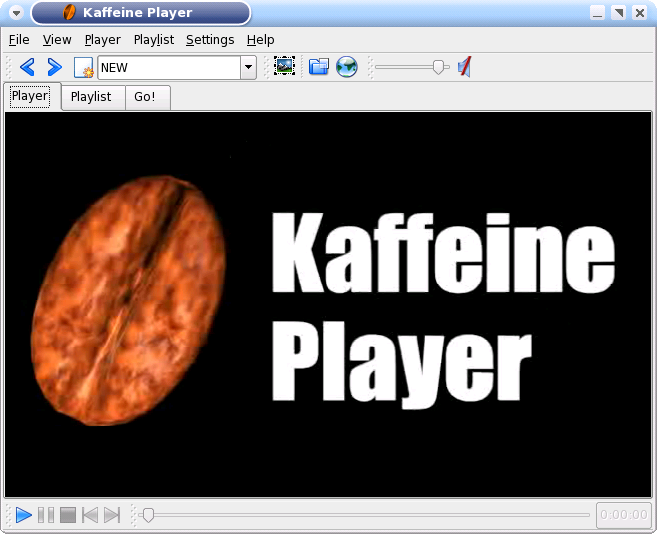
Task: Mute audio with the speaker icon
Action: click(464, 67)
